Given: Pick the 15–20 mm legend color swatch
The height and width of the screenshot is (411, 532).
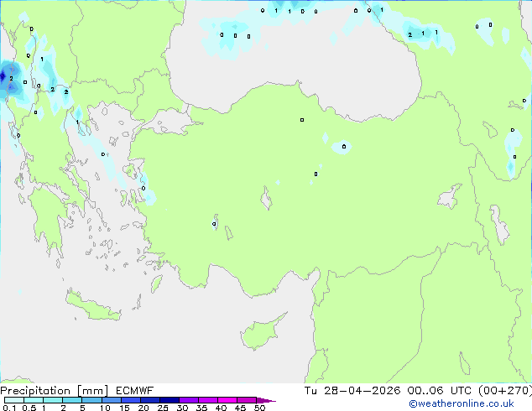Looking at the screenshot, I should [x=130, y=400].
